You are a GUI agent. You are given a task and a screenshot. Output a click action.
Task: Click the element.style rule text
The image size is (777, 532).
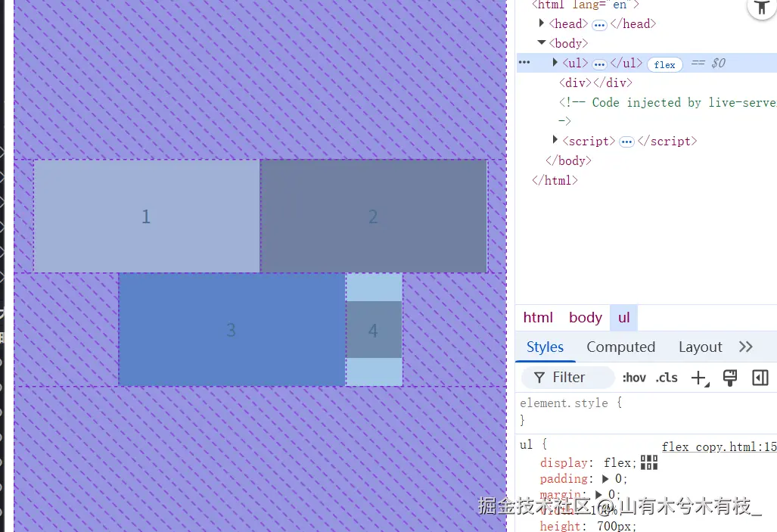[x=564, y=403]
